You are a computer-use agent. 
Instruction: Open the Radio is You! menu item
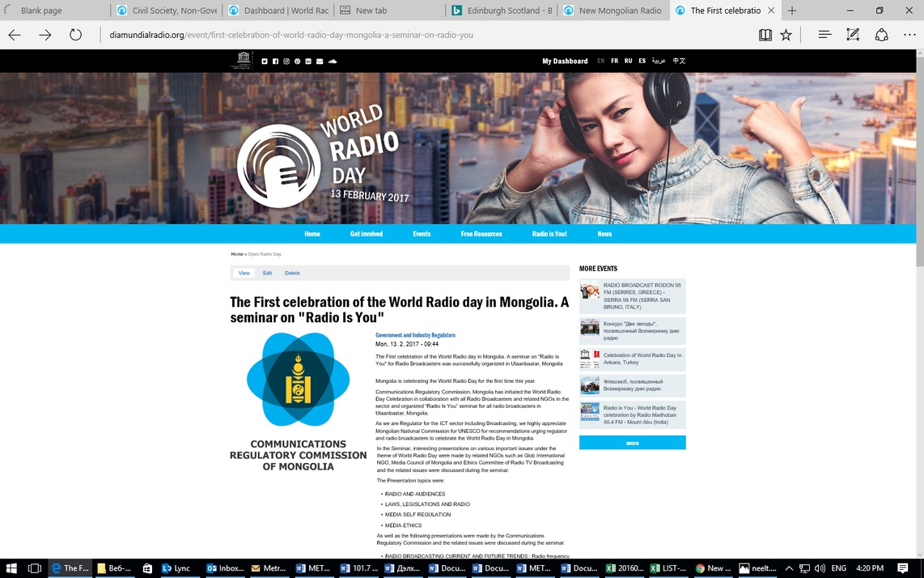click(x=549, y=234)
